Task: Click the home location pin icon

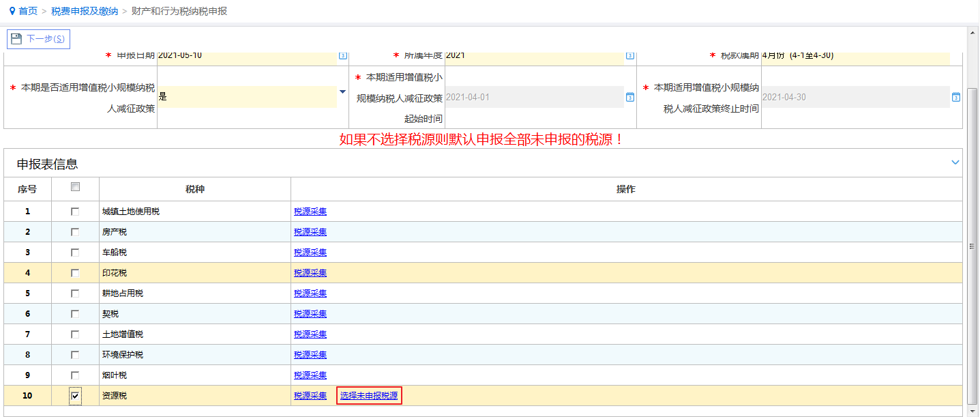Action: [12, 12]
